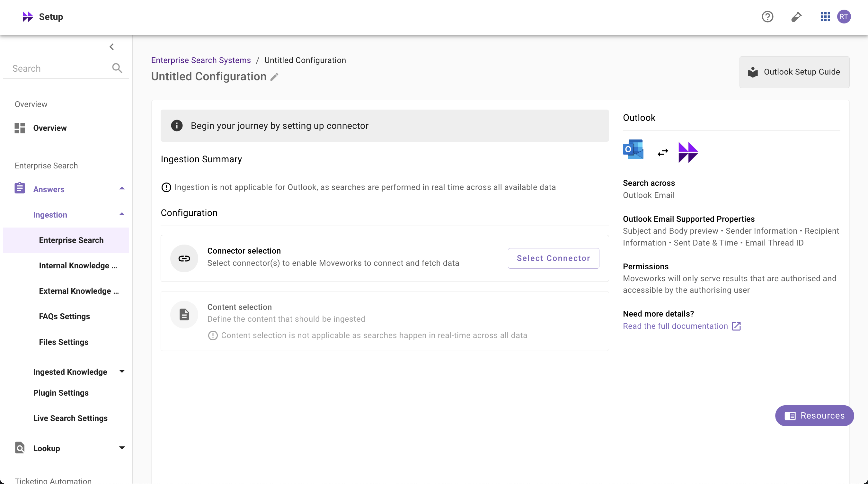
Task: Click the sidebar Search input field
Action: 57,68
